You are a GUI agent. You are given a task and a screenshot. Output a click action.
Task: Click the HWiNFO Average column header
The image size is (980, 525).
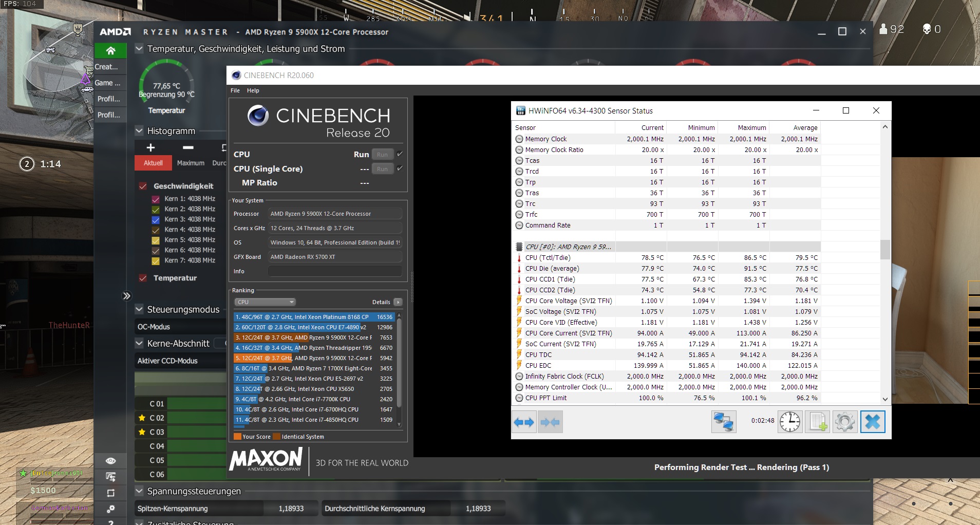[x=795, y=127]
